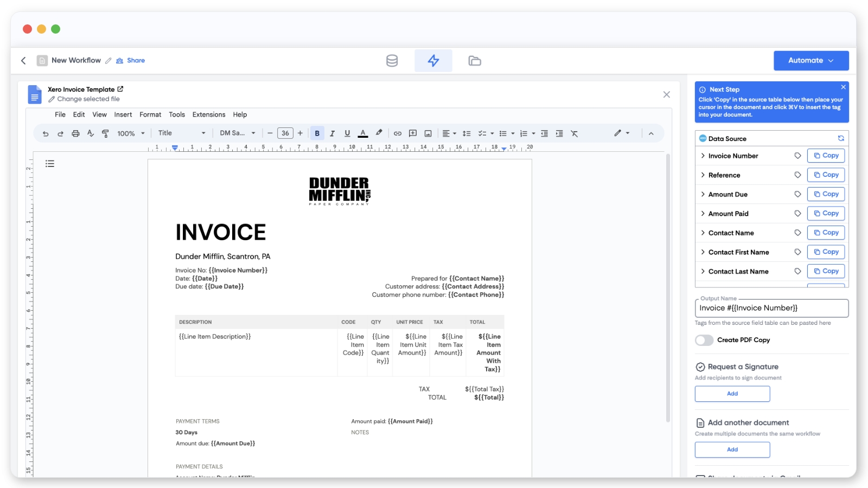Show document outline icon

pyautogui.click(x=50, y=164)
